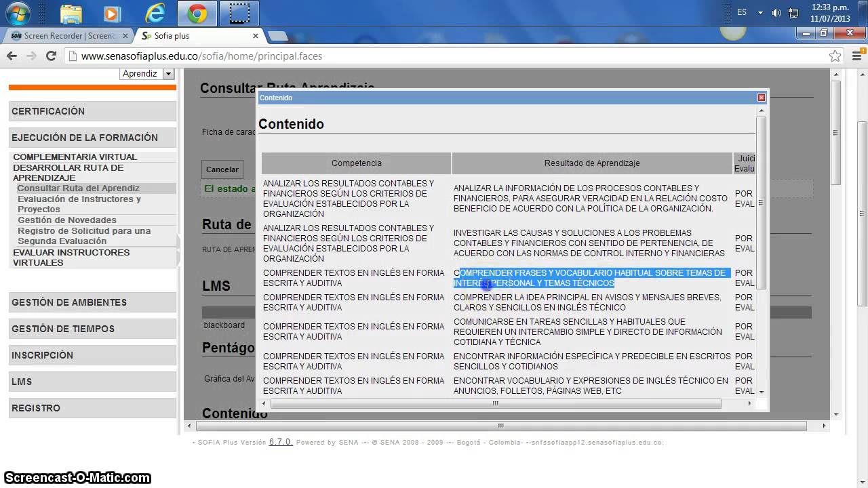Screen dimensions: 868x488
Task: Open the volume control in the system tray
Action: point(776,13)
